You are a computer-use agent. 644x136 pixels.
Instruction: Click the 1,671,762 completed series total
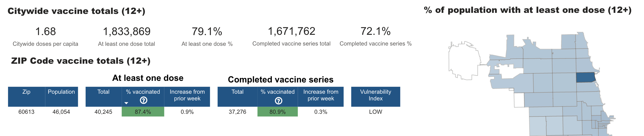coord(291,31)
